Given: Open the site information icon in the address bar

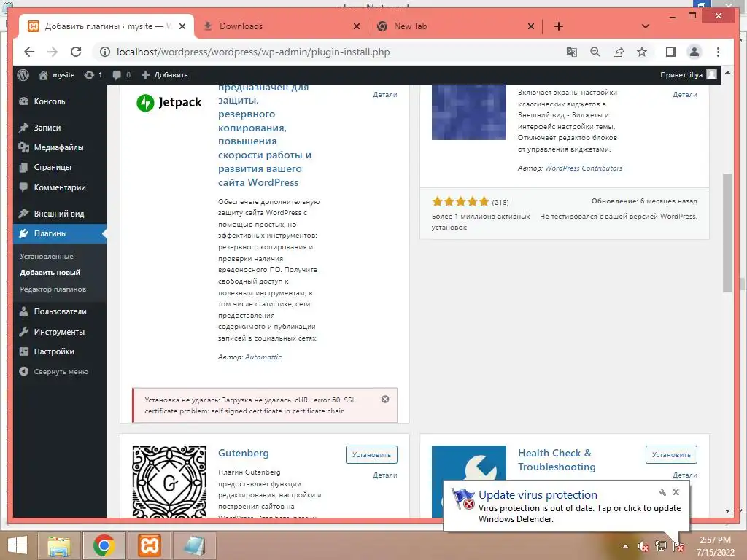Looking at the screenshot, I should [105, 52].
